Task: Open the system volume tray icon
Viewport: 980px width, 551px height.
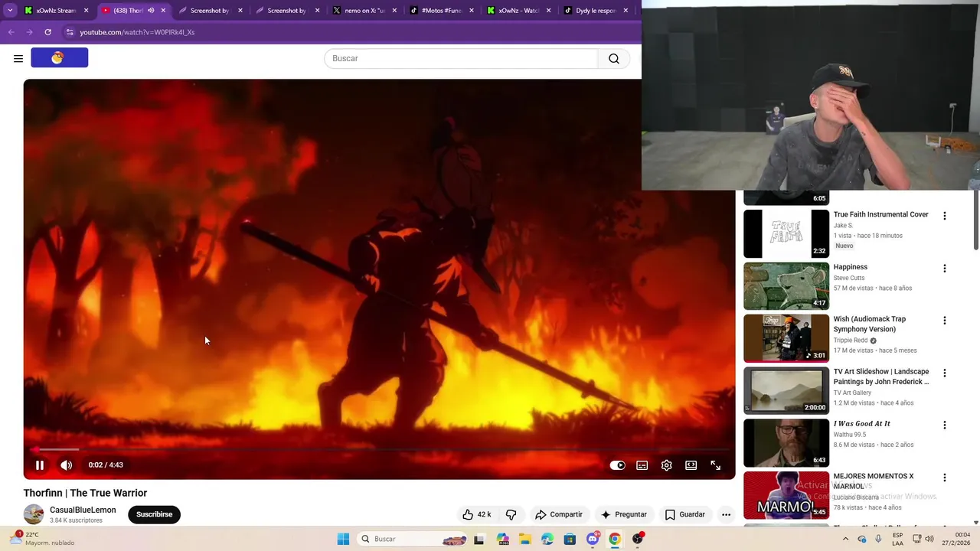Action: [929, 539]
